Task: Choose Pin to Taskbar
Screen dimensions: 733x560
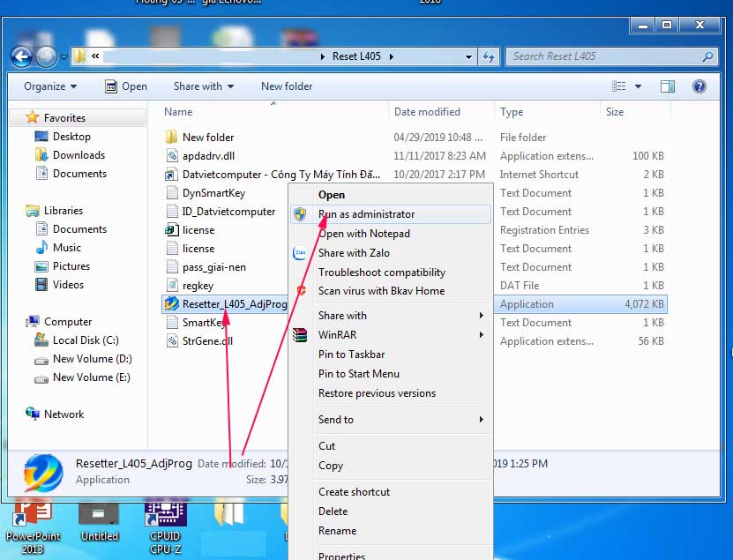Action: coord(391,355)
